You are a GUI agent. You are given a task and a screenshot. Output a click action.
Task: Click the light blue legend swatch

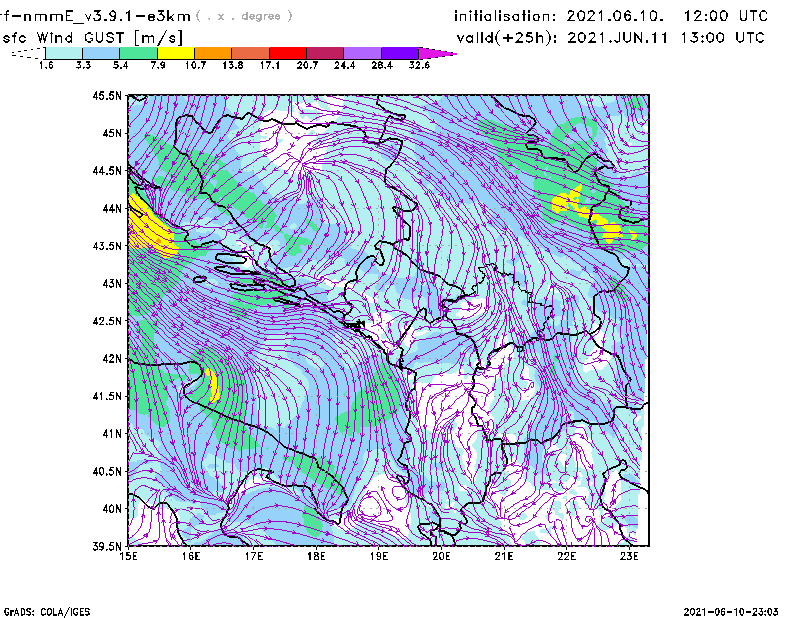[101, 53]
